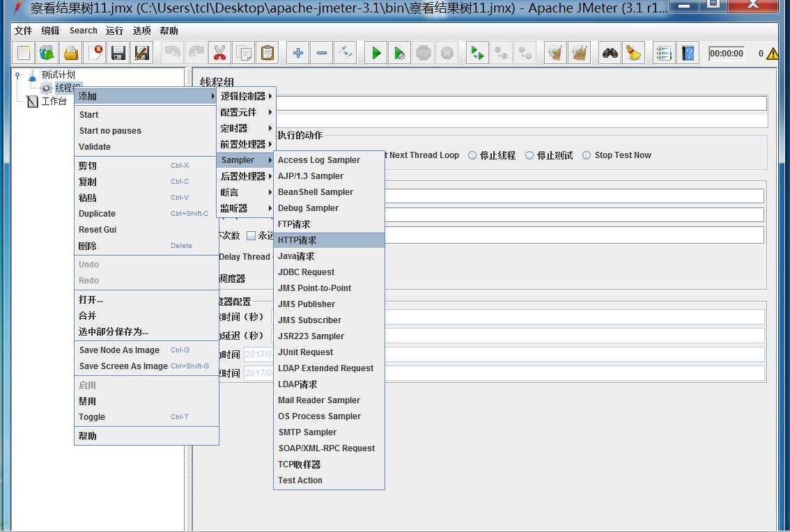Click Duplicate in context menu
The width and height of the screenshot is (790, 532).
pos(146,214)
